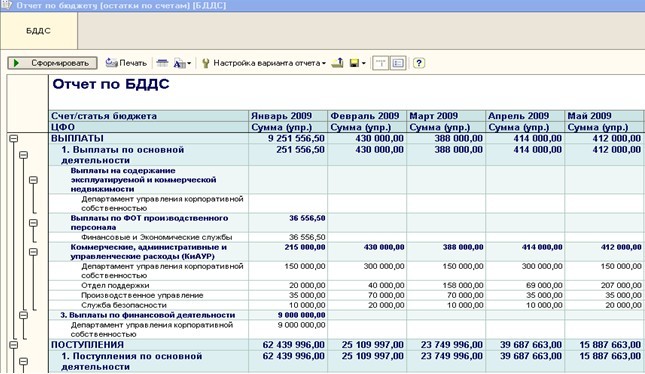Select the ВЫПЛАТЫ row label
The width and height of the screenshot is (645, 374).
coord(77,138)
